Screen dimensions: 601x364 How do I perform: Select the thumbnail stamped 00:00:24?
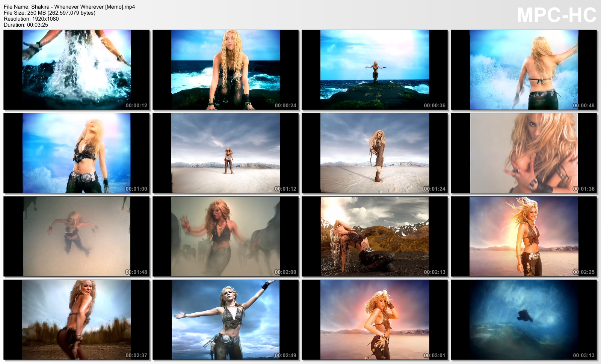coord(226,70)
